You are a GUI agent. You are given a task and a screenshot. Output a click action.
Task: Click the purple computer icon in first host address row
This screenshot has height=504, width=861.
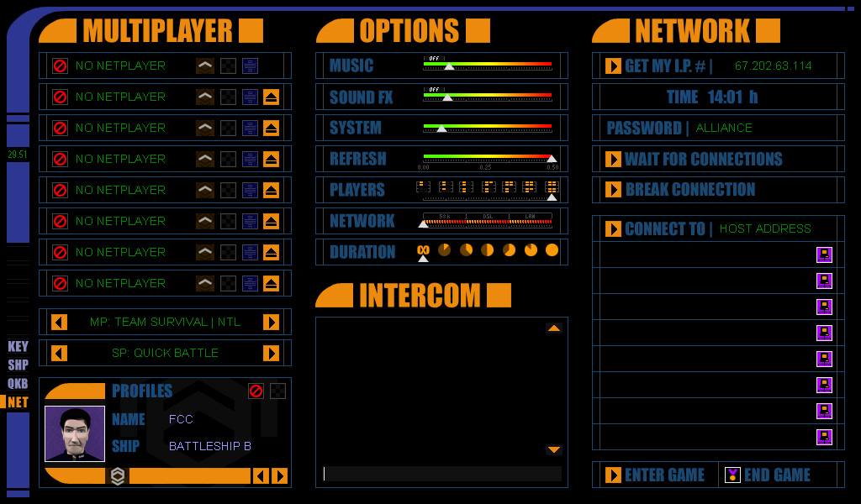[824, 255]
